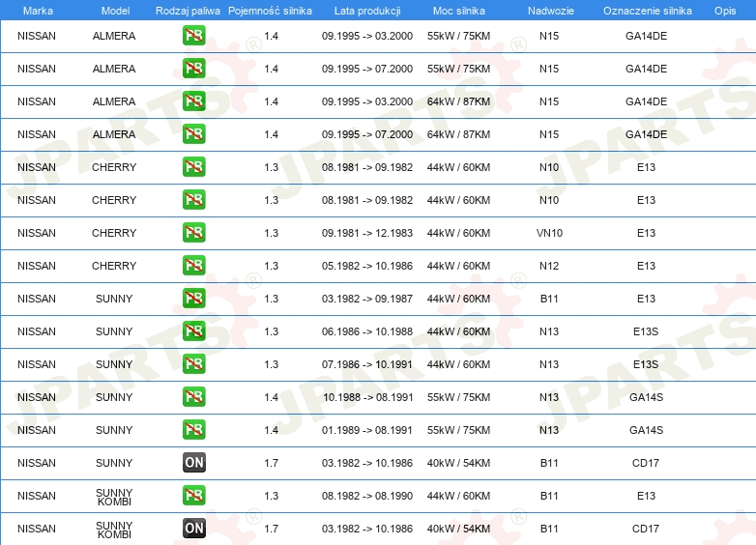Click the Marka column header
This screenshot has height=545, width=756.
click(x=38, y=11)
